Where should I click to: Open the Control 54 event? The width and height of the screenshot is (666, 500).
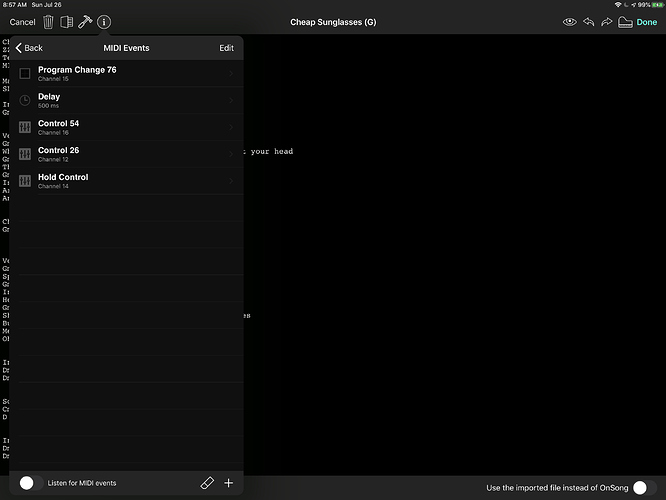[127, 127]
